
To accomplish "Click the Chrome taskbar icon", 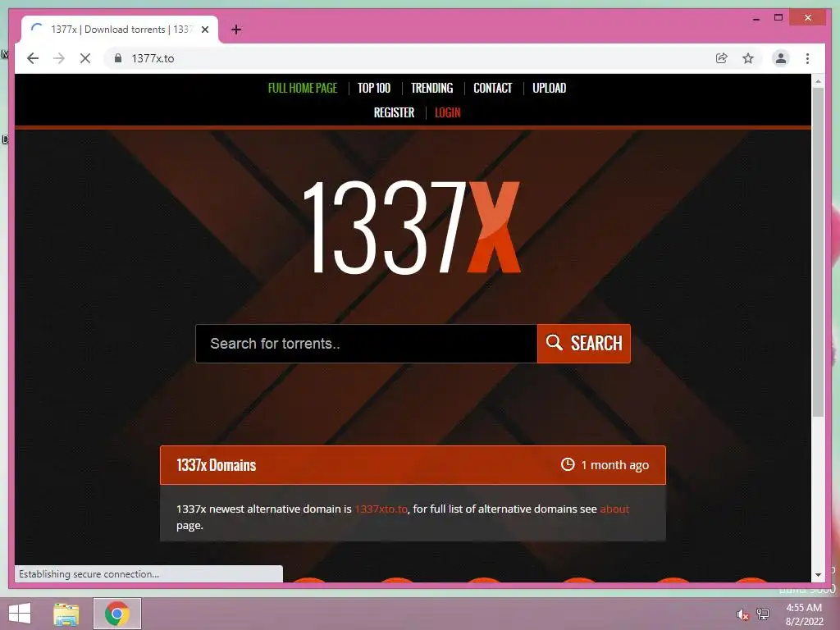I will point(117,614).
